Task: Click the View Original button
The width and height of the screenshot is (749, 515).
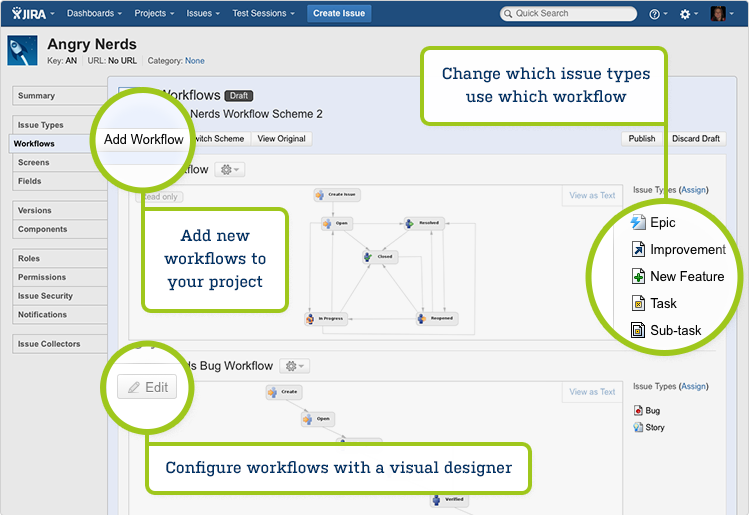Action: point(281,139)
